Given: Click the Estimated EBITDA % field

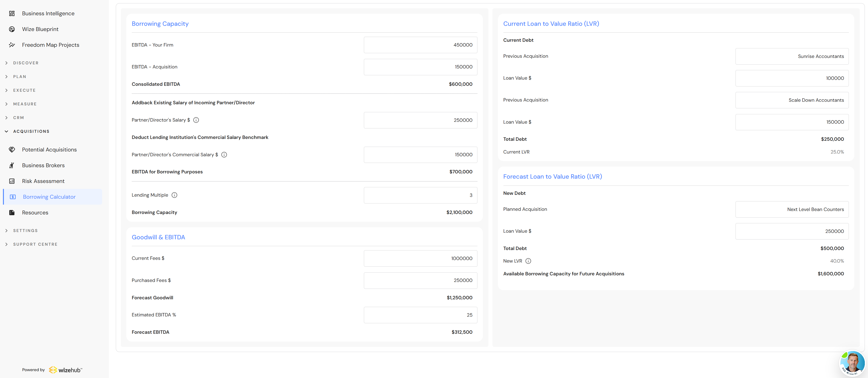Looking at the screenshot, I should click(x=420, y=315).
